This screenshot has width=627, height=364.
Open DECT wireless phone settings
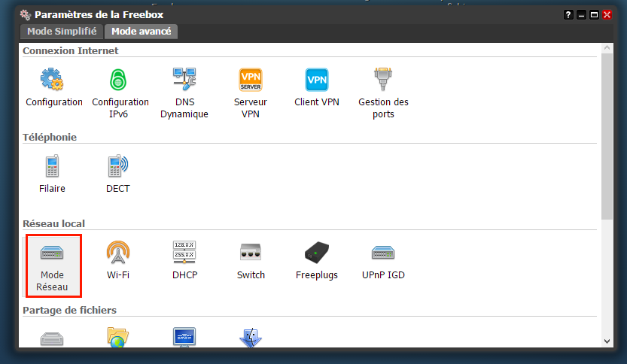click(118, 165)
